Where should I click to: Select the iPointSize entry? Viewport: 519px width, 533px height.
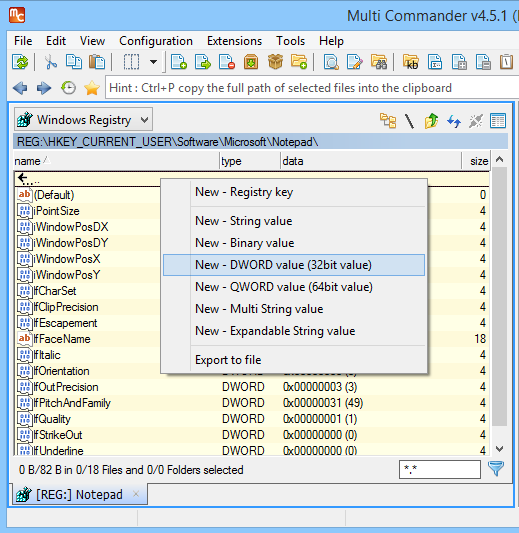point(252,211)
